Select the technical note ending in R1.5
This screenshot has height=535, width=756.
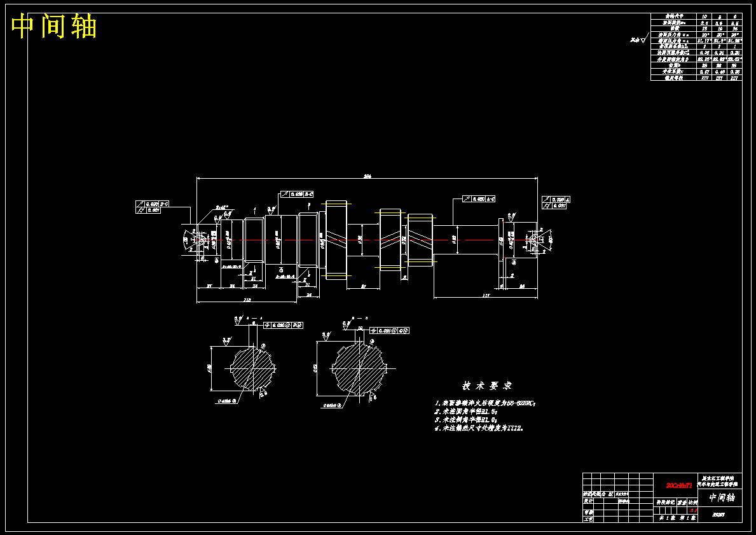pos(466,412)
